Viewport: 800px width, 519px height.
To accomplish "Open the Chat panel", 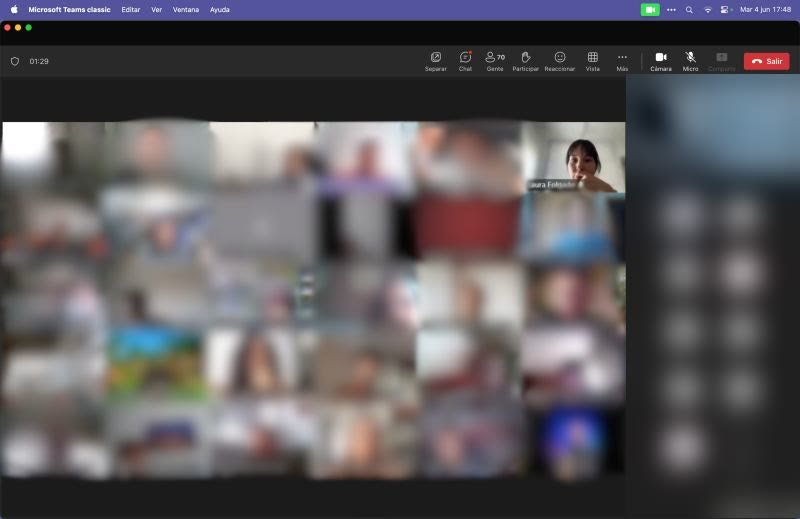I will click(x=465, y=61).
